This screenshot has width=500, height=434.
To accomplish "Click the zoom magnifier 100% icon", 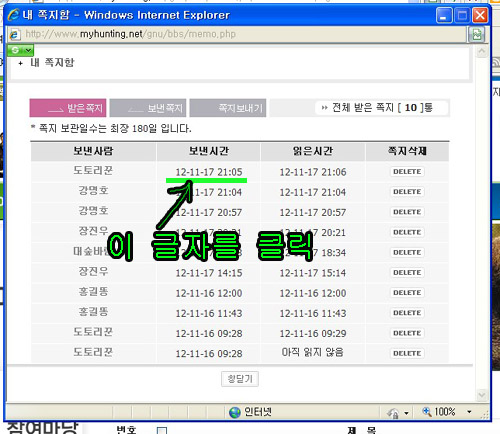I will coord(427,412).
